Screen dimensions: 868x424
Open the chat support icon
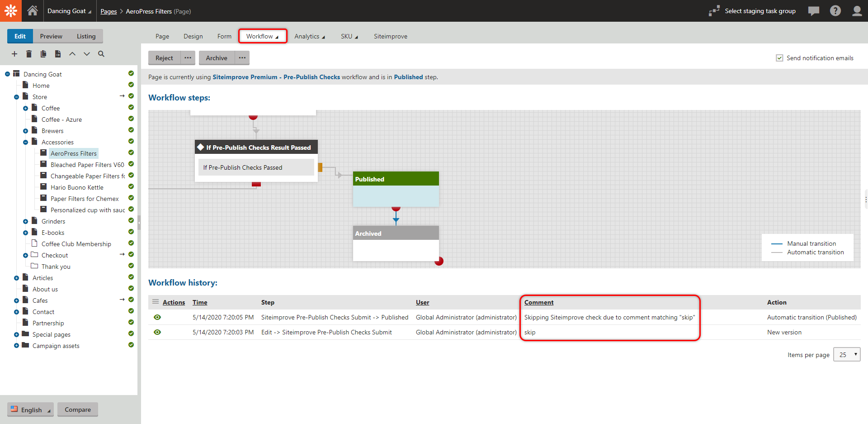click(x=814, y=11)
